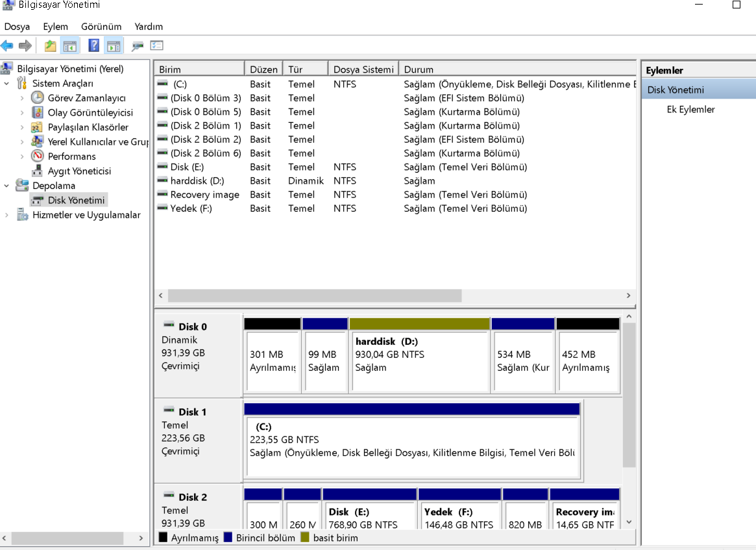756x550 pixels.
Task: Toggle the Show/Hide Console Tree icon
Action: click(70, 46)
